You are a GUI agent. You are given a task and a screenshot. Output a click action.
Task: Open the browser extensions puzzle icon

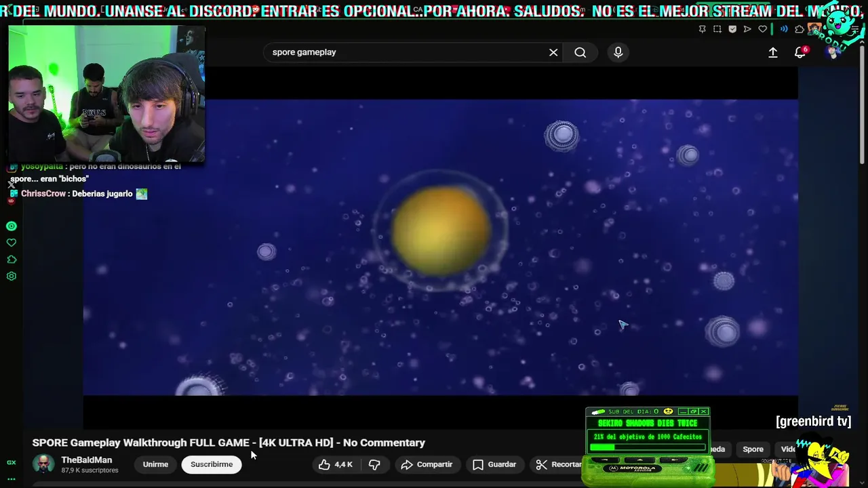click(x=800, y=29)
